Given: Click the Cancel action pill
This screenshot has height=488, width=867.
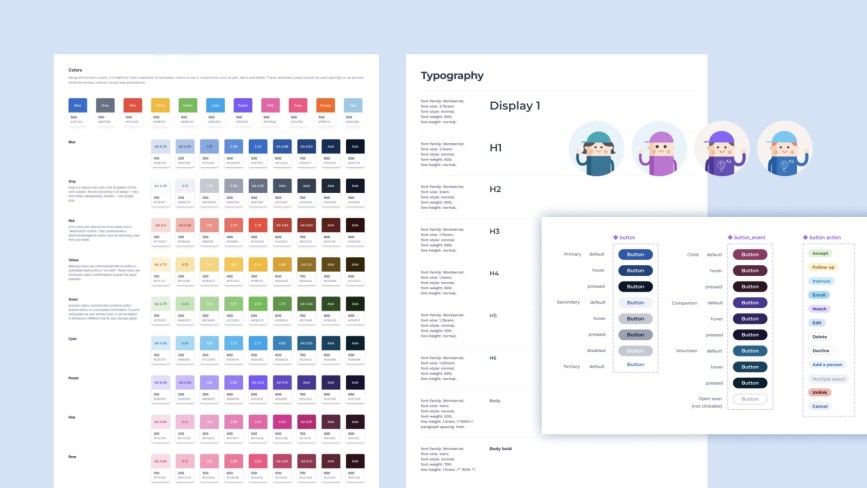Looking at the screenshot, I should tap(819, 406).
